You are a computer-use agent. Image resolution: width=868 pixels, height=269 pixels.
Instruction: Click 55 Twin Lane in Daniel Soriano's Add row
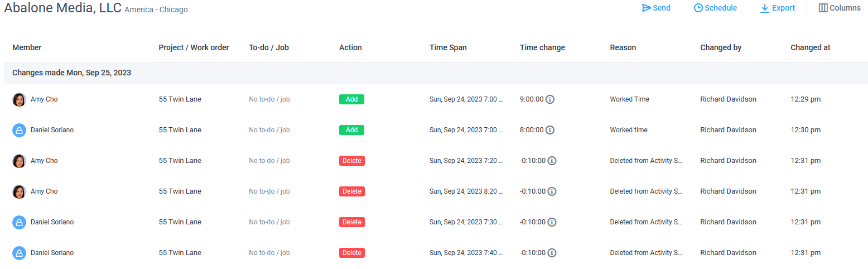180,130
